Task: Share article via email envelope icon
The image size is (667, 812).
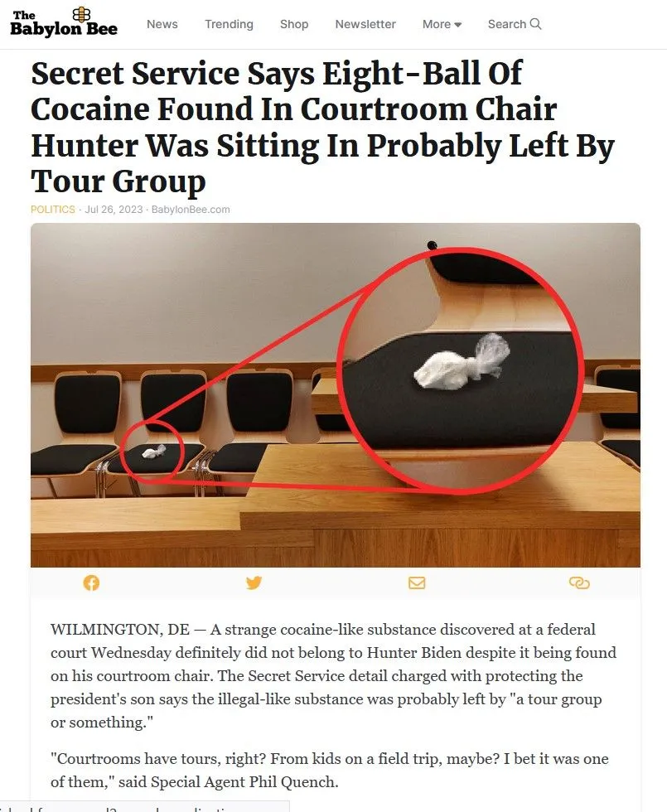Action: (x=417, y=583)
